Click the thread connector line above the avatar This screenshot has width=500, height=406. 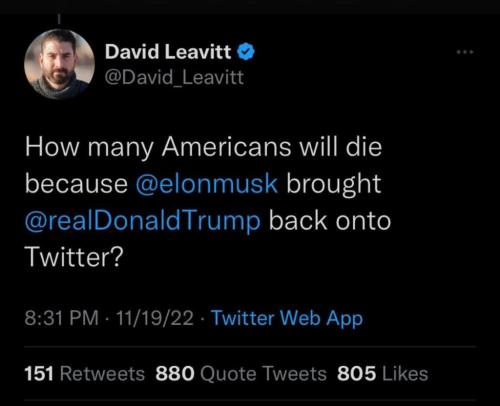pos(59,19)
